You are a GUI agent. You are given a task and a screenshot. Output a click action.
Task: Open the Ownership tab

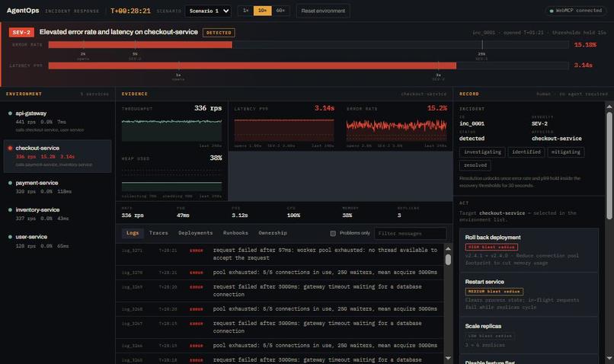pyautogui.click(x=273, y=233)
